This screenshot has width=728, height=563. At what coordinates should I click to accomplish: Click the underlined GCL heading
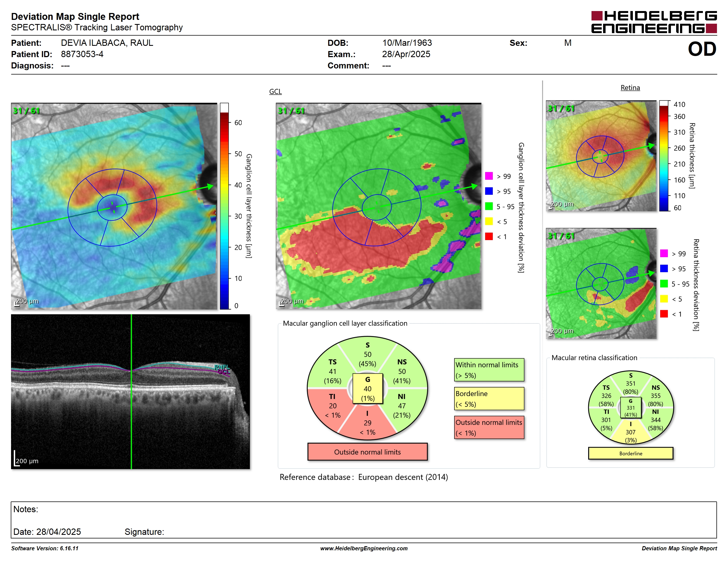[275, 91]
